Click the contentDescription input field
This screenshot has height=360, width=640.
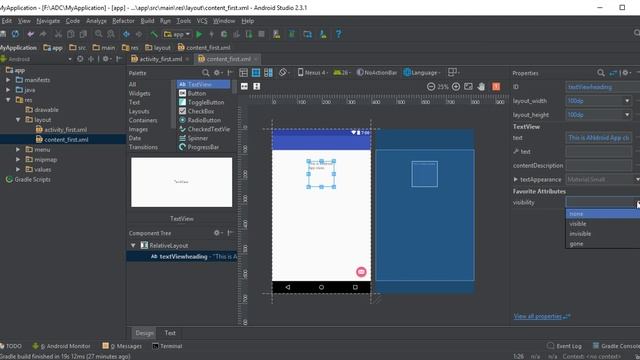[x=599, y=166]
